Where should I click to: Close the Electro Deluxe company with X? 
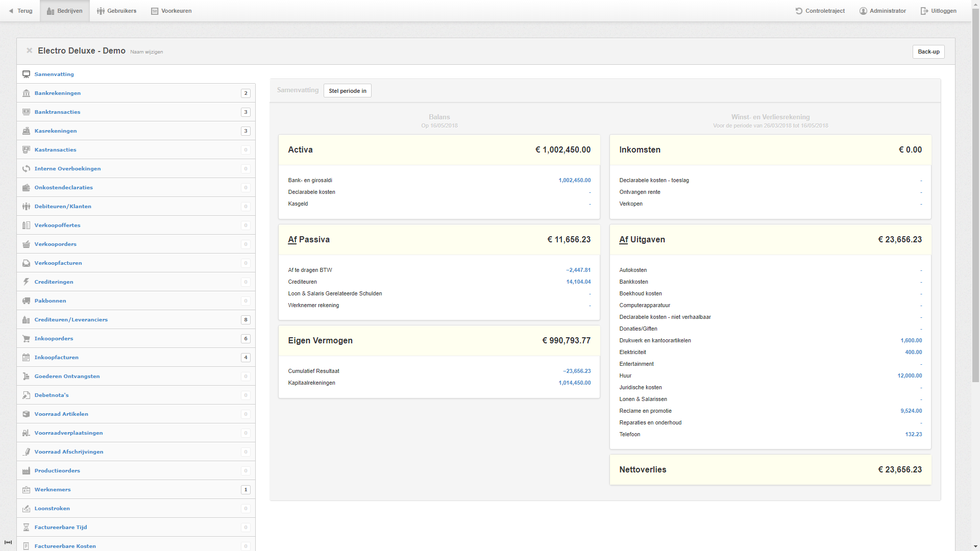tap(30, 51)
